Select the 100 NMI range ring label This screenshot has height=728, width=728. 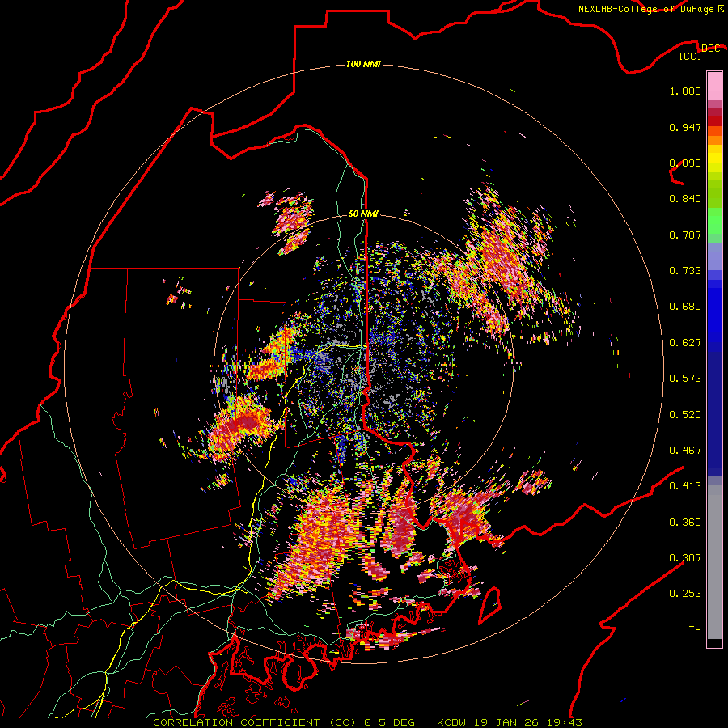point(363,64)
